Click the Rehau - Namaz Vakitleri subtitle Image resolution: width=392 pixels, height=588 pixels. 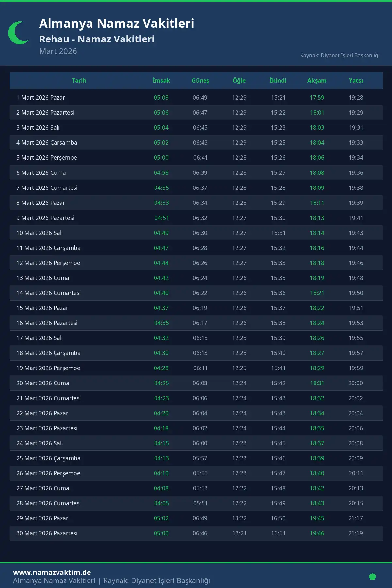click(97, 39)
